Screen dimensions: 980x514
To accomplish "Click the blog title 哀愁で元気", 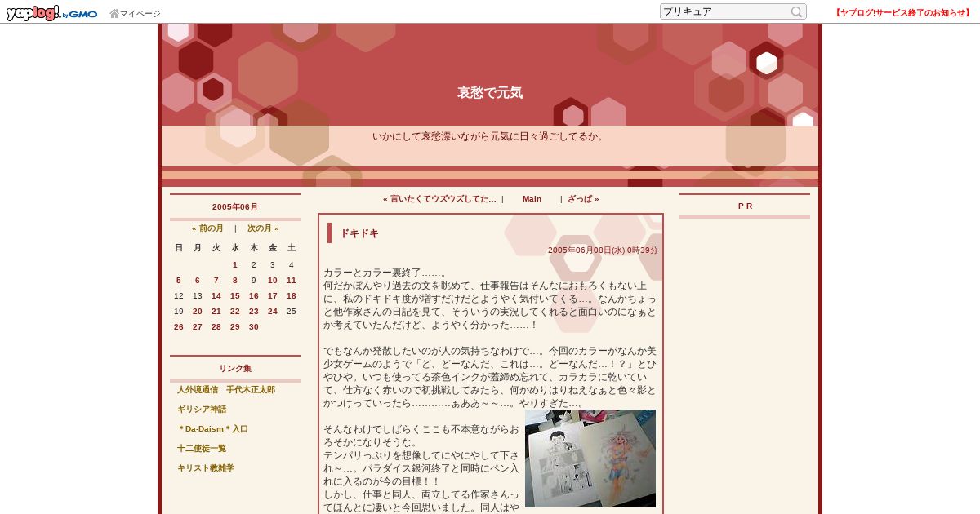I will 490,93.
